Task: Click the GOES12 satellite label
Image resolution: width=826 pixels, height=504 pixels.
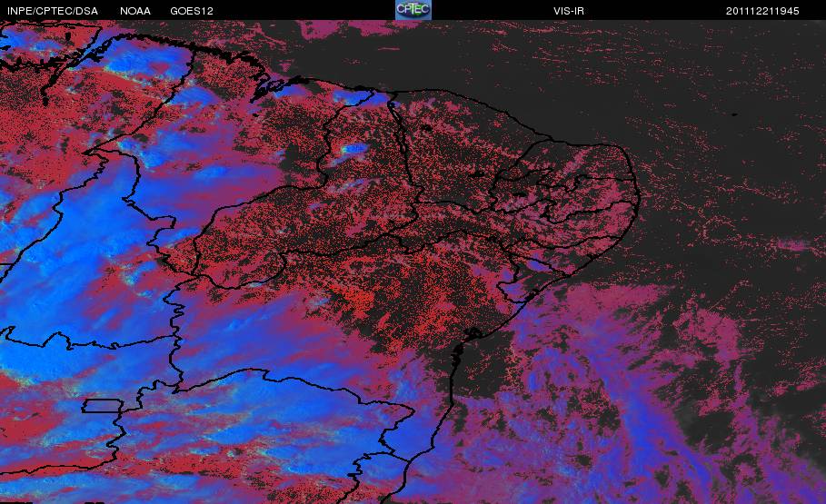Action: (x=192, y=11)
